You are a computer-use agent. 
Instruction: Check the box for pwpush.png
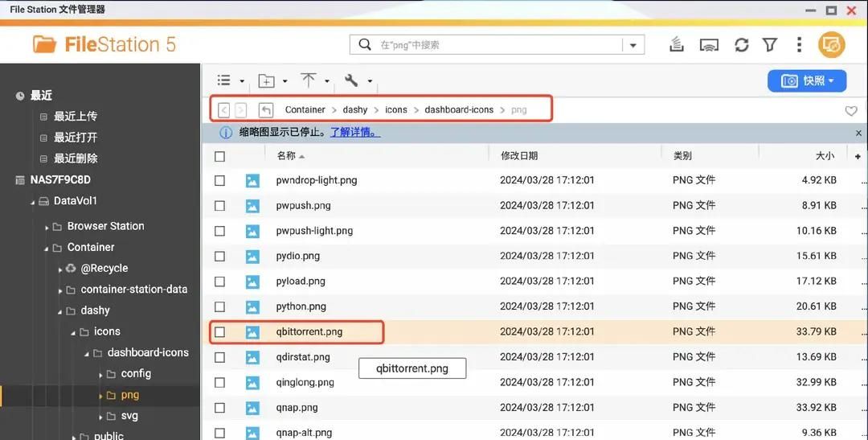point(219,206)
